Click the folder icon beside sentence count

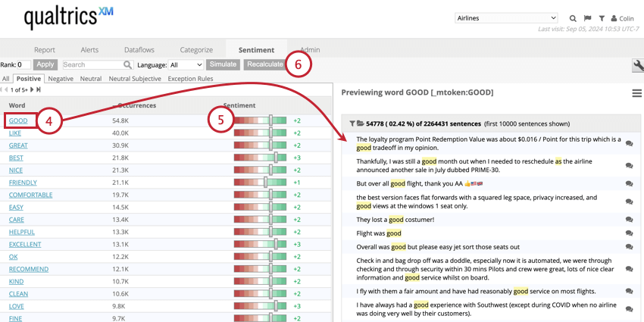[360, 123]
